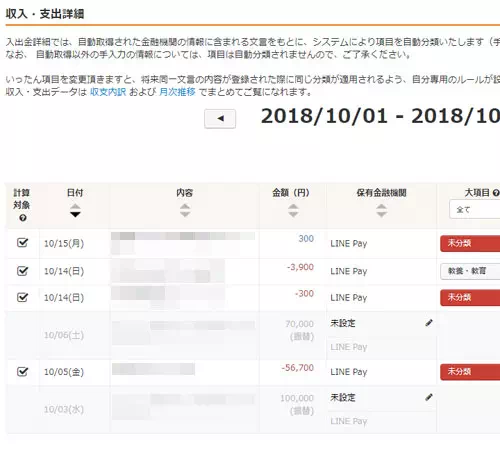Sort by the 日付 column arrows
Screen dimensions: 500x470
click(75, 210)
